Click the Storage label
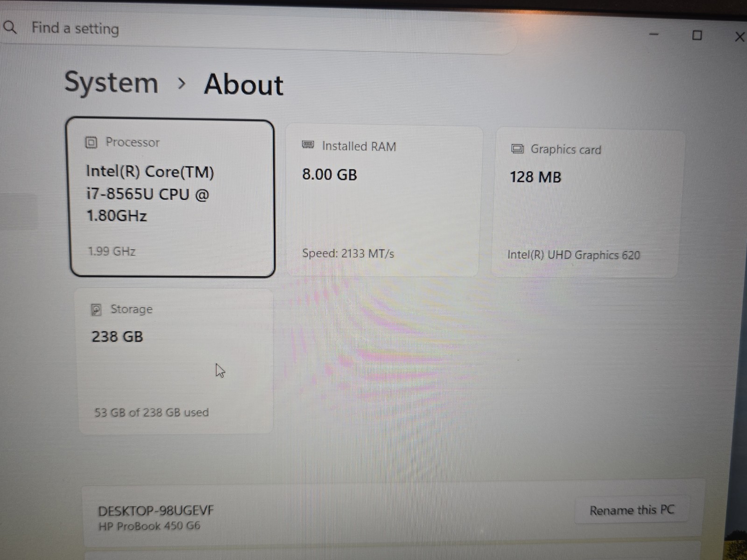Viewport: 747px width, 560px height. point(131,309)
